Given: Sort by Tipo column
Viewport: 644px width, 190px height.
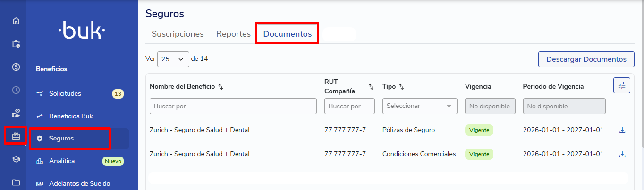Looking at the screenshot, I should pos(401,87).
